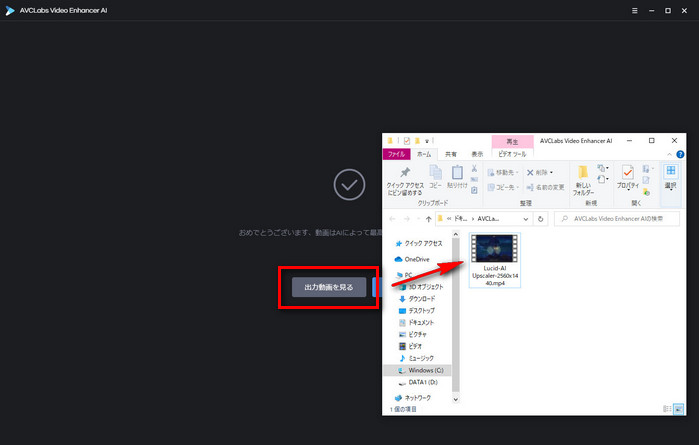Click the scissors cut icon

(x=474, y=169)
